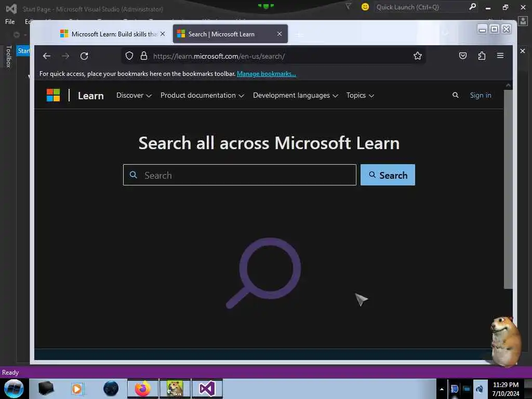
Task: Show hidden tray icons arrow
Action: pos(442,389)
